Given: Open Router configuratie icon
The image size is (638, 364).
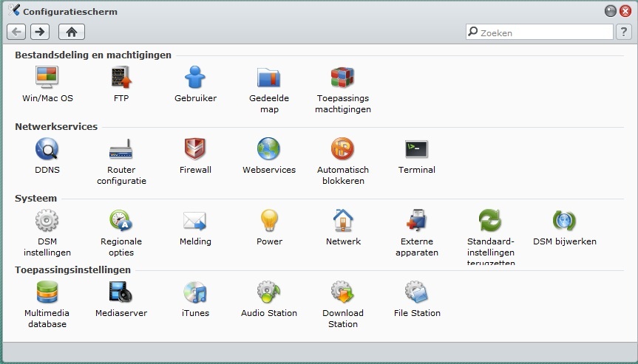Looking at the screenshot, I should [121, 148].
